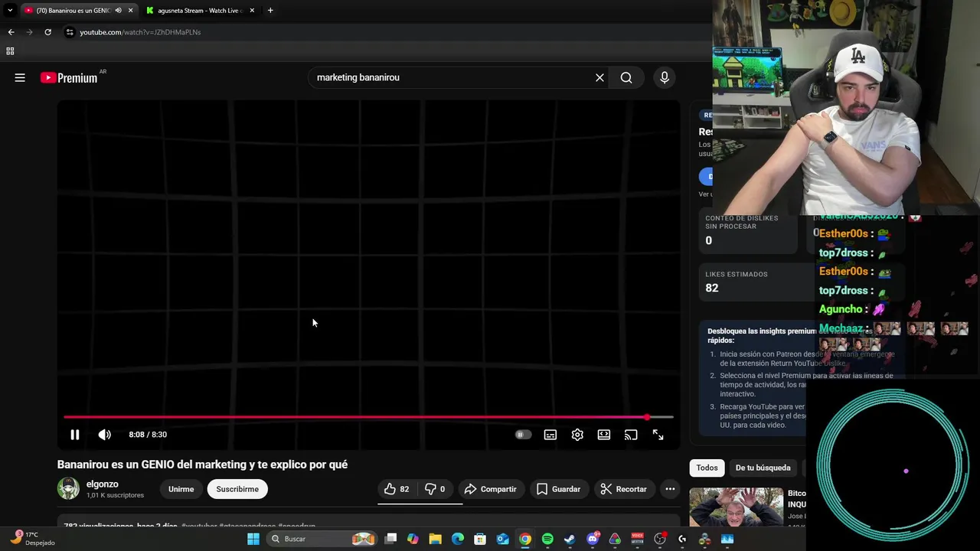The image size is (980, 551).
Task: Launch Spotify from the taskbar
Action: tap(547, 539)
